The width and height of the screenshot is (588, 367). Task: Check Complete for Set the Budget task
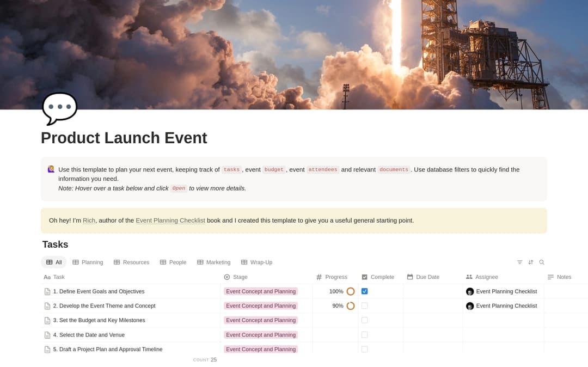(364, 320)
